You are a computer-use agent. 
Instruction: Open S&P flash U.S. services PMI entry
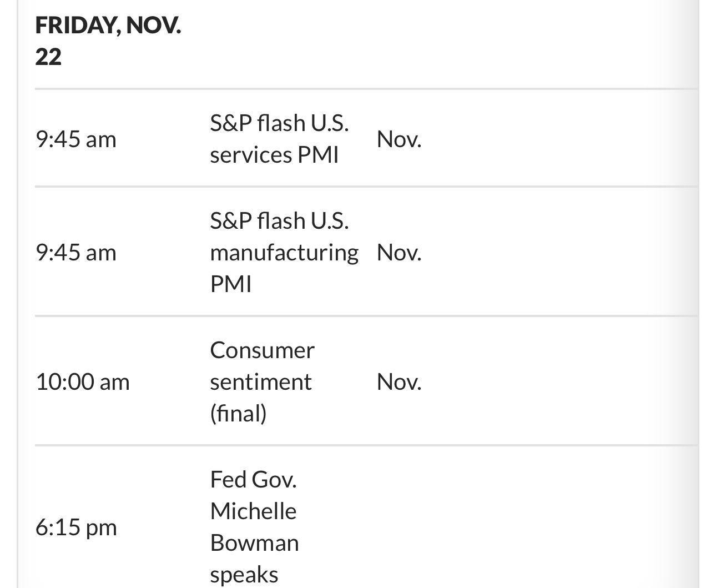[279, 139]
